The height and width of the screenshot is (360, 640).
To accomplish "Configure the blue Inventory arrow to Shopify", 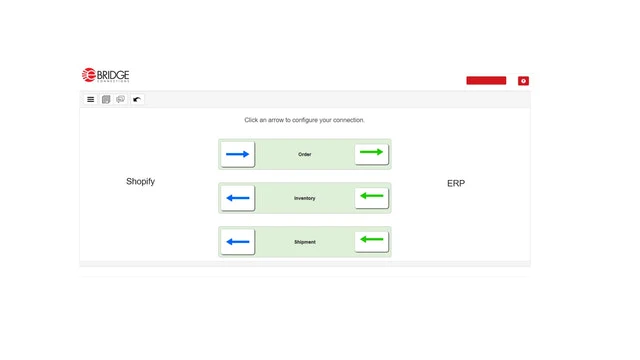I will [238, 198].
